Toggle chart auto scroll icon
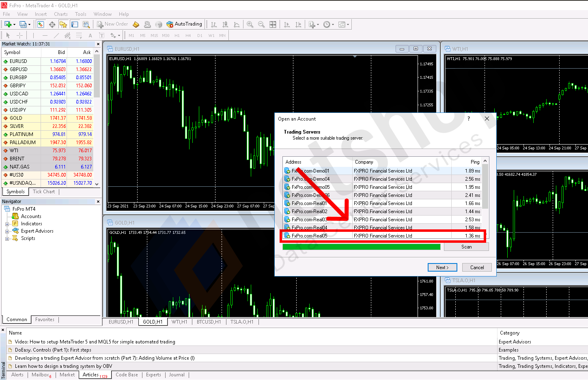588x380 pixels. [x=287, y=24]
